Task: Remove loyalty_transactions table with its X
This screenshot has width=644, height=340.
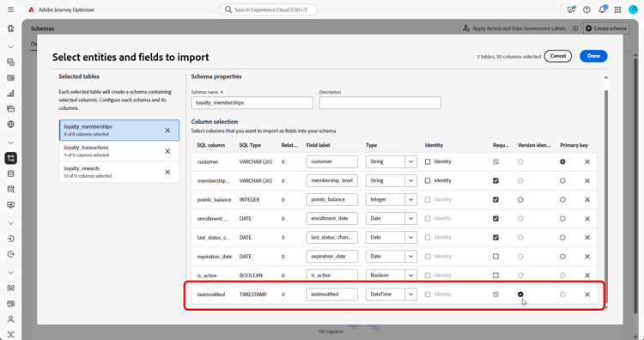Action: point(167,151)
